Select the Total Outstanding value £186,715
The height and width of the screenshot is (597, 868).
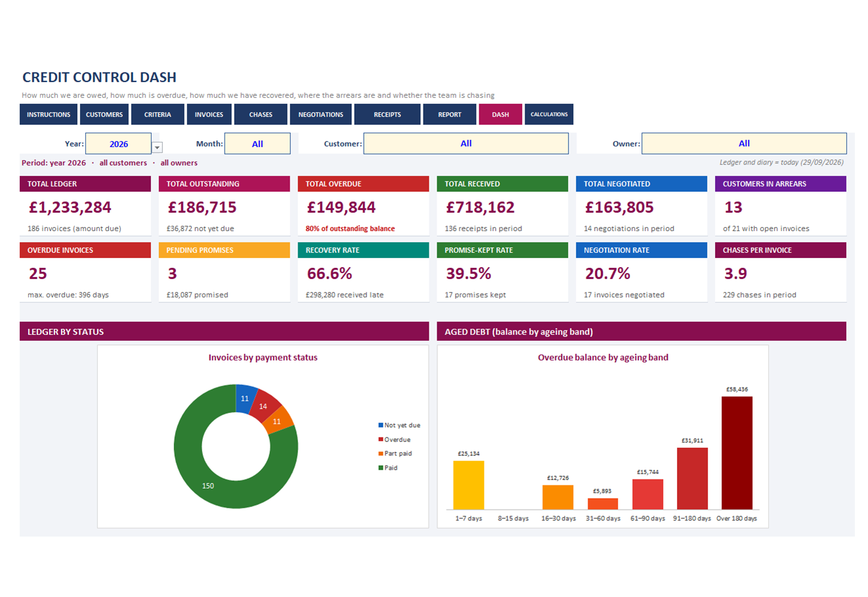pos(202,208)
